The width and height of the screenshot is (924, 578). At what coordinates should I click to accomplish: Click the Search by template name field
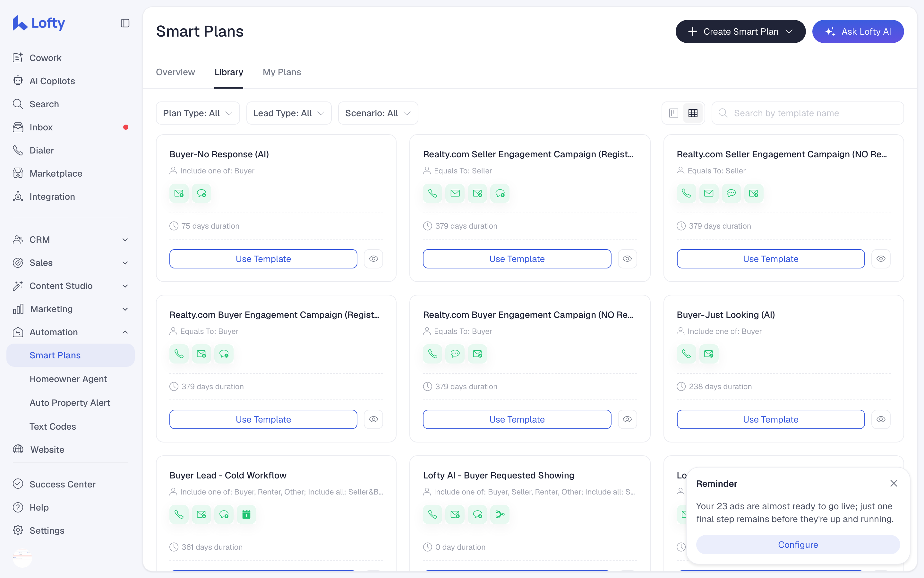pyautogui.click(x=808, y=113)
